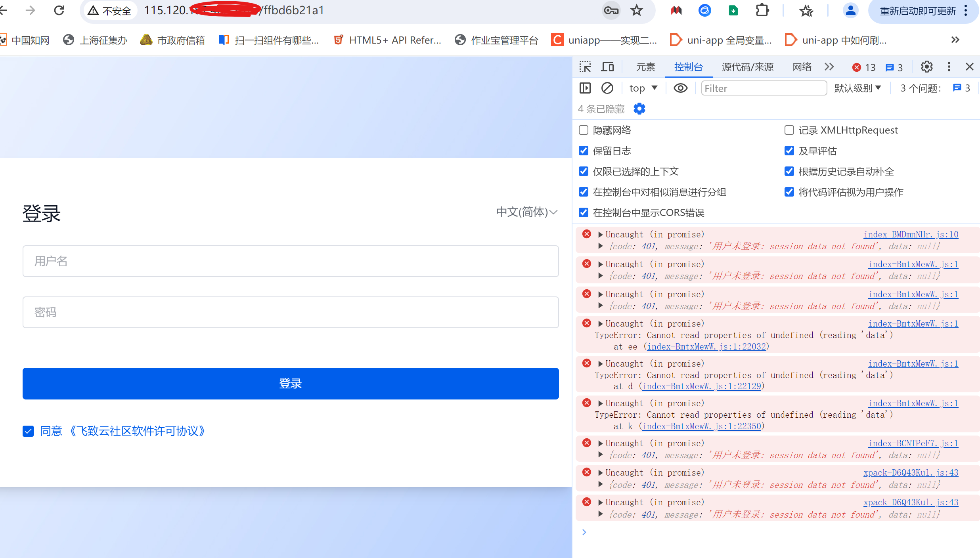Reload the page with the refresh icon
Viewport: 980px width, 558px height.
coord(59,10)
